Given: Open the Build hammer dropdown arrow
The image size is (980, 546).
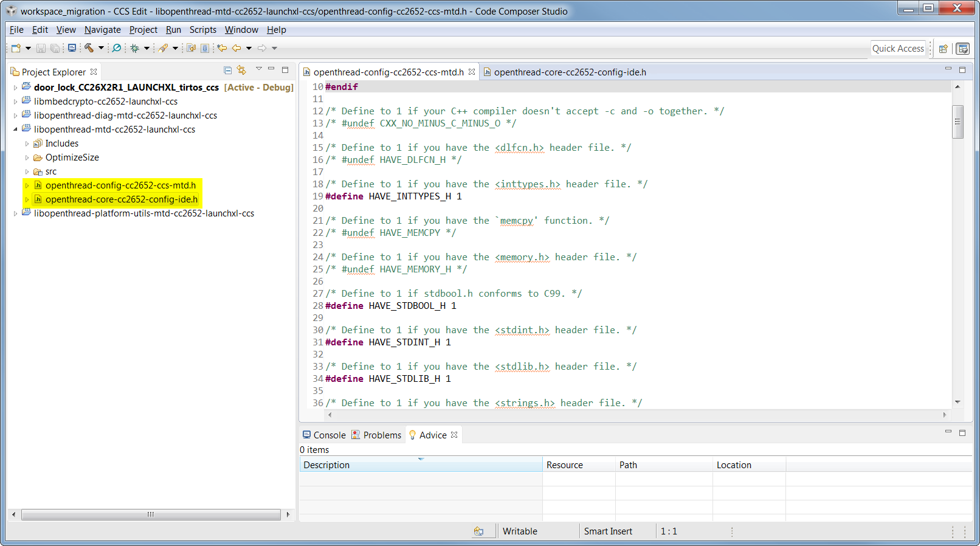Looking at the screenshot, I should 101,48.
